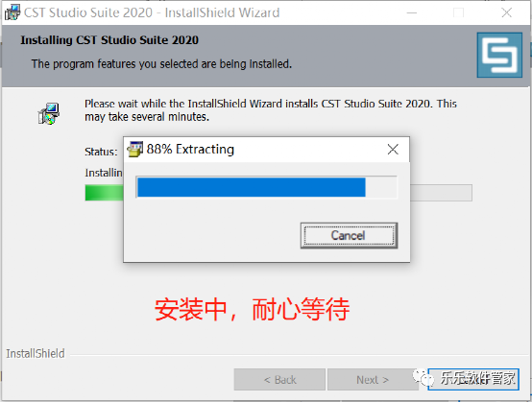The image size is (532, 402).
Task: Click the WeChat watermark icon
Action: point(423,377)
